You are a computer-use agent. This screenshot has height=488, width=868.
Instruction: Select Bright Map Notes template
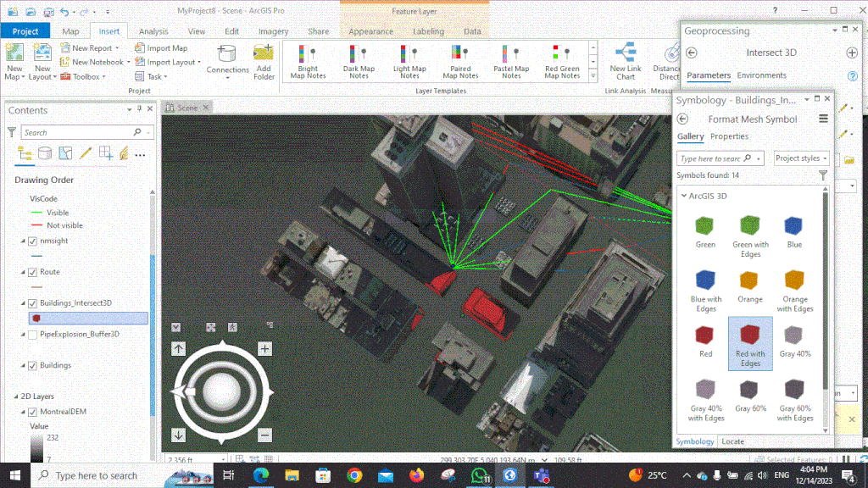[x=308, y=61]
